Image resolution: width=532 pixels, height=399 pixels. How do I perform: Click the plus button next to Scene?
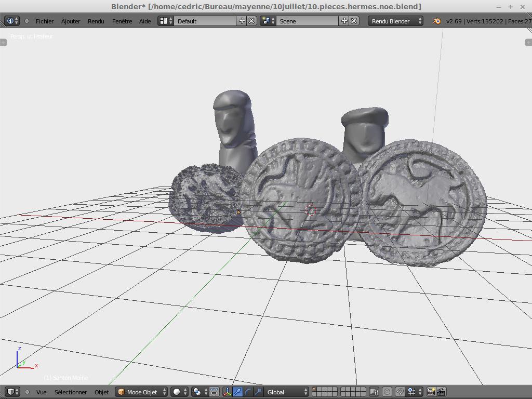(344, 21)
